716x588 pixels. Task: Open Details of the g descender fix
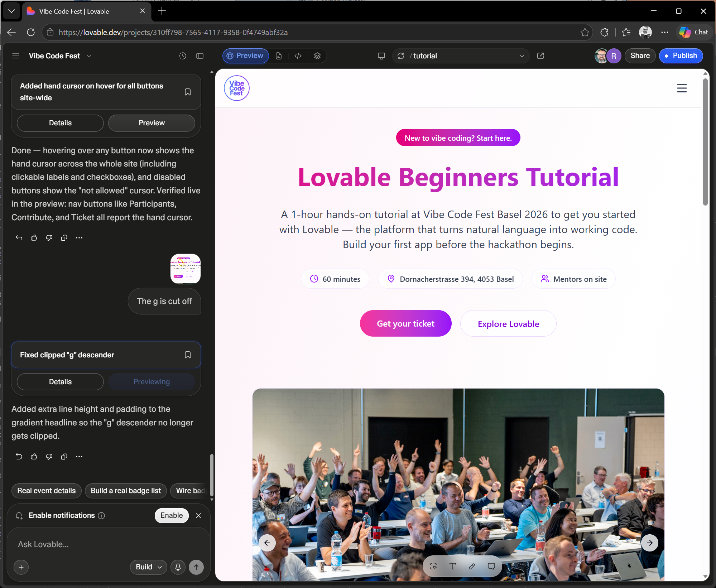point(60,382)
